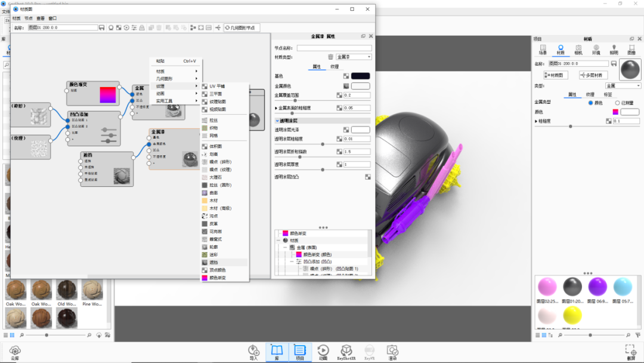Viewport: 644px width, 363px height.
Task: Collapse the 金属 (表面) tree node
Action: click(285, 248)
